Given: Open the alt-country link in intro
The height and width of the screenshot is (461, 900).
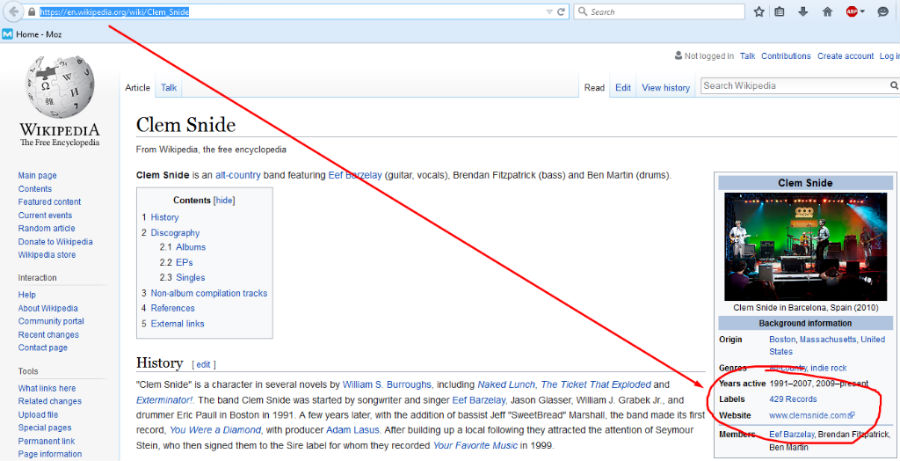Looking at the screenshot, I should tap(238, 175).
